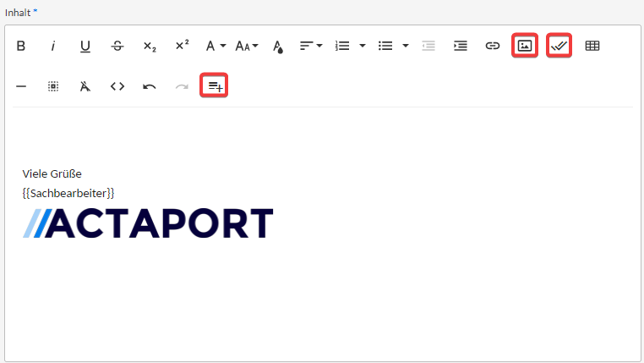The width and height of the screenshot is (644, 363).
Task: Click the double checkmark icon
Action: 559,46
